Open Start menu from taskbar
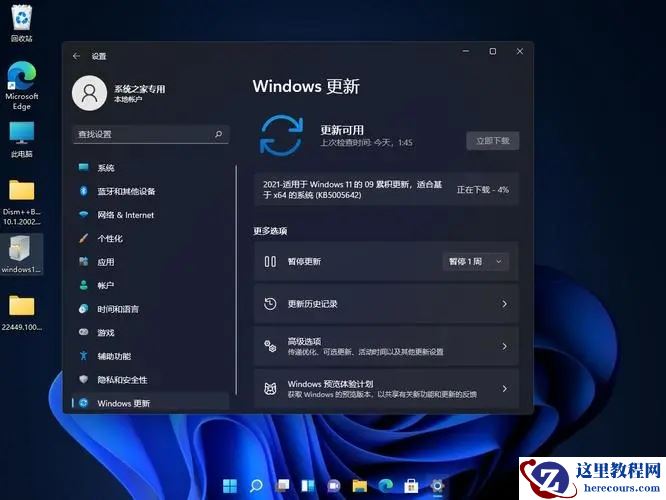 tap(230, 486)
